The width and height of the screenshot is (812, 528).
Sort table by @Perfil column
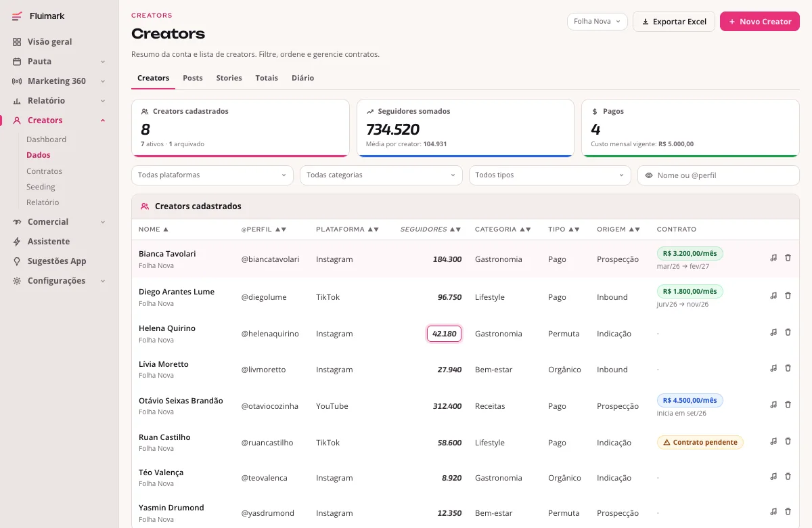[264, 229]
